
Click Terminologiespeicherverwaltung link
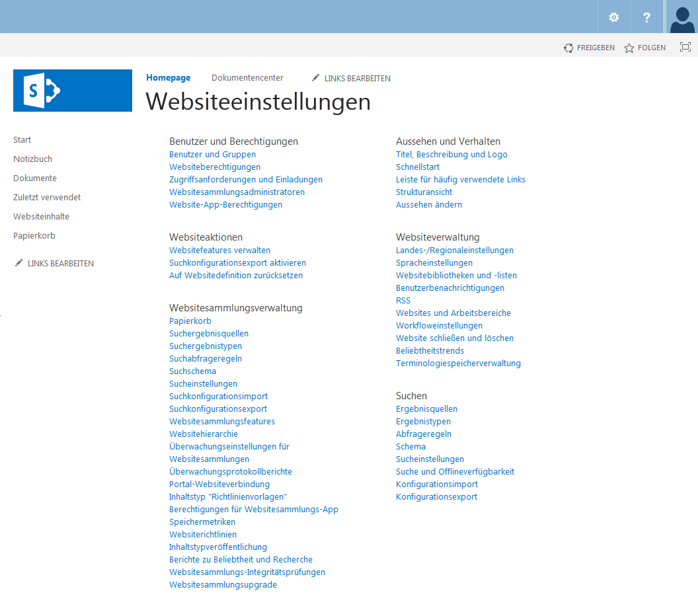[x=458, y=364]
